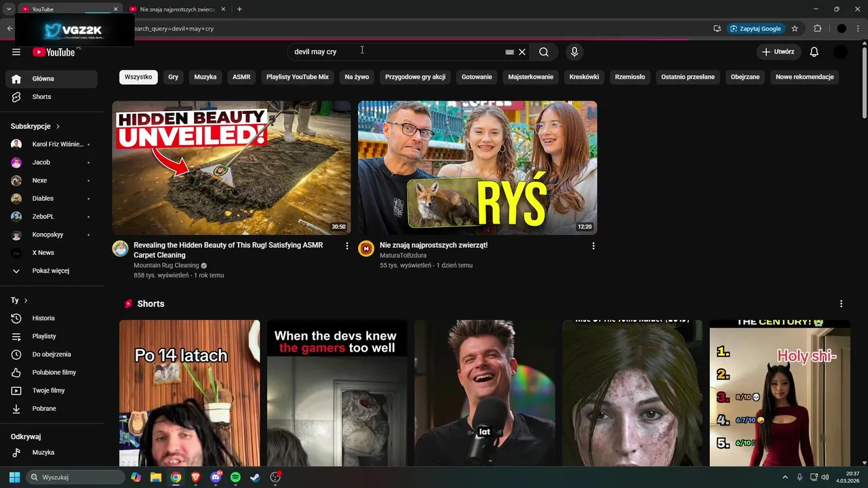Open Discord from the taskbar
868x488 pixels.
(216, 477)
